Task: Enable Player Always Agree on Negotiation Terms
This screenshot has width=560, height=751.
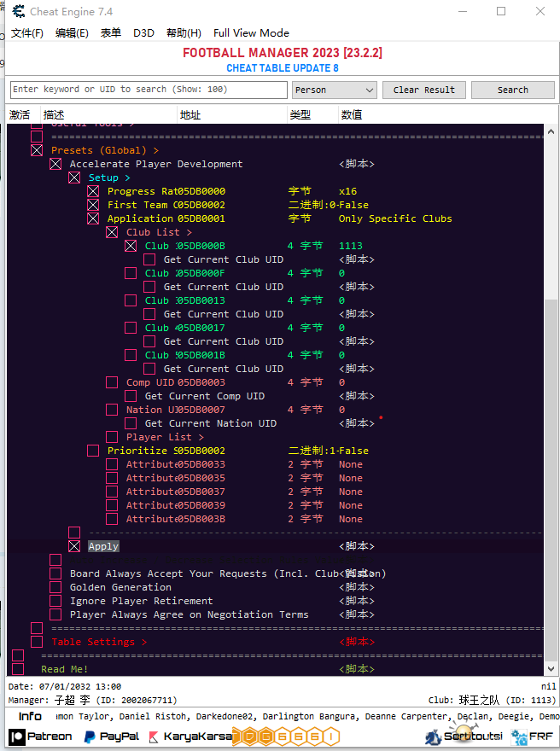Action: pyautogui.click(x=55, y=614)
